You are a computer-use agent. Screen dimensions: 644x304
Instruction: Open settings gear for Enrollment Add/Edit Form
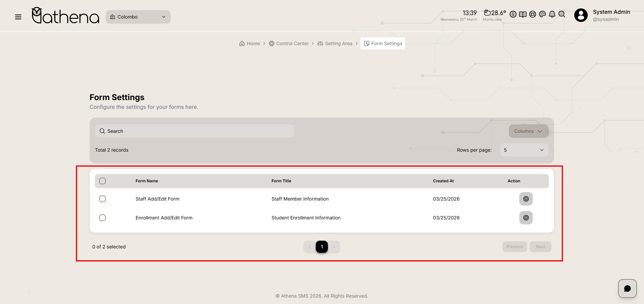[526, 218]
